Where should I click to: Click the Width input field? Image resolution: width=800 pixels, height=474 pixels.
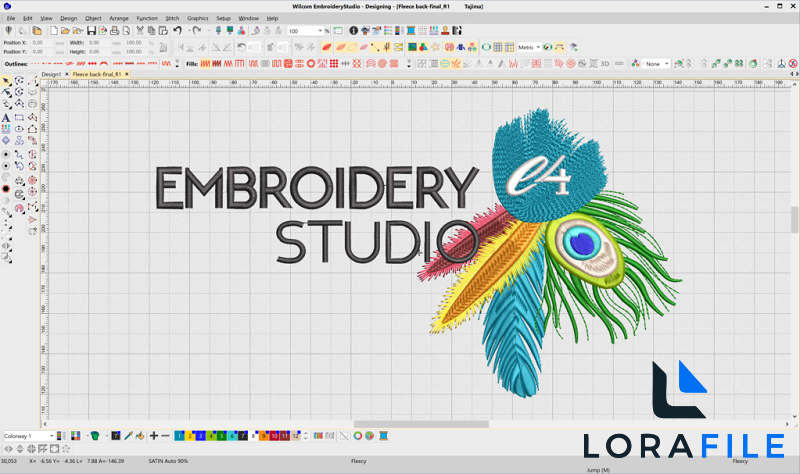(98, 43)
